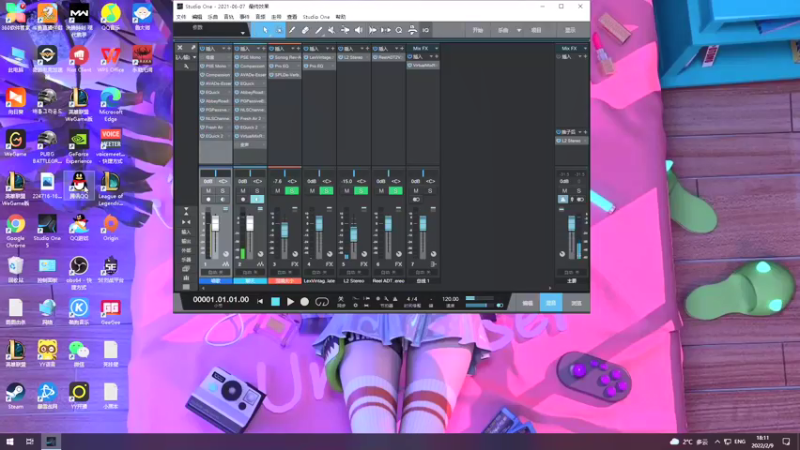Expand inserts dropdown arrow on channel 1
The width and height of the screenshot is (800, 450).
click(x=223, y=48)
